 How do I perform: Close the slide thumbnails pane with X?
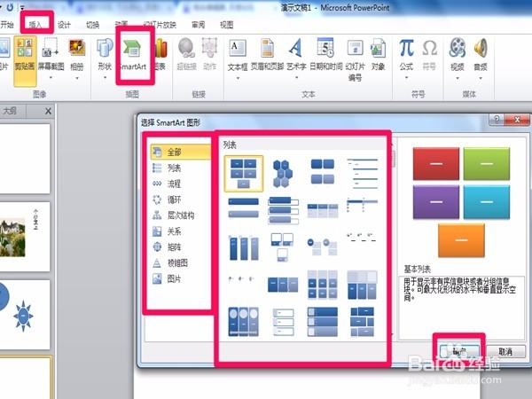click(48, 111)
